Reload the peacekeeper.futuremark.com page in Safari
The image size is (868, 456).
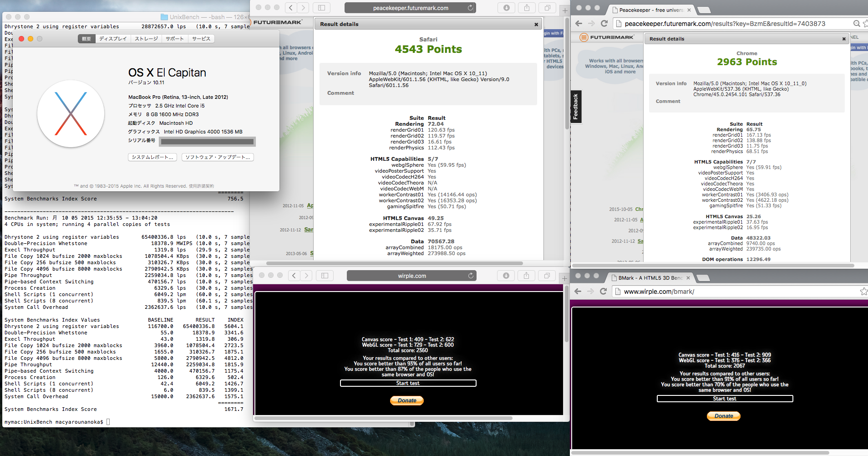point(470,8)
